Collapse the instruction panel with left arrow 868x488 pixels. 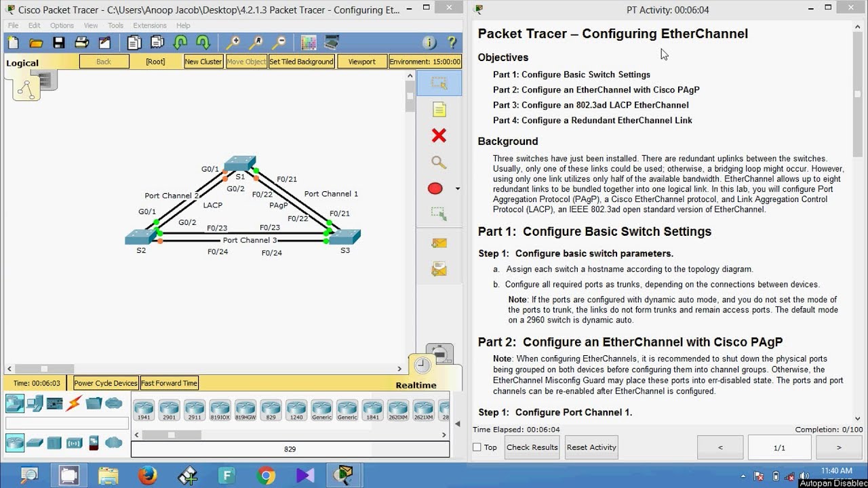[x=457, y=424]
